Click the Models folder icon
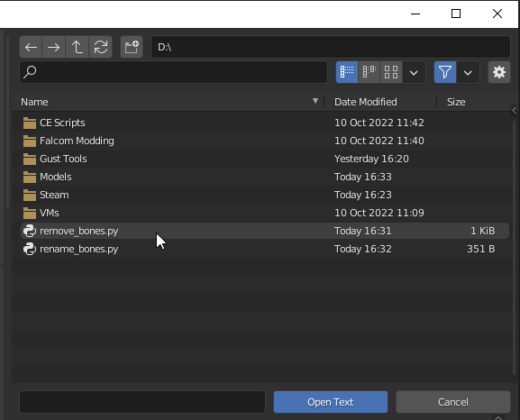The image size is (520, 420). pos(30,178)
